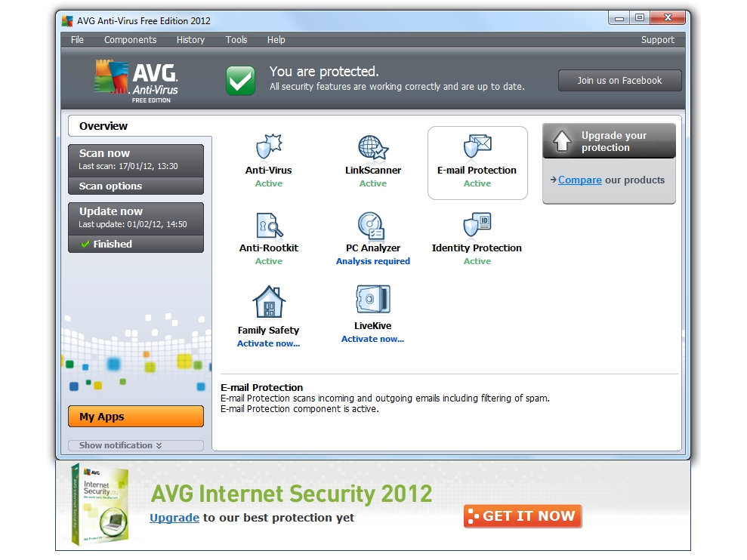Click the AVG Internet Security 2012 banner title

coord(292,494)
